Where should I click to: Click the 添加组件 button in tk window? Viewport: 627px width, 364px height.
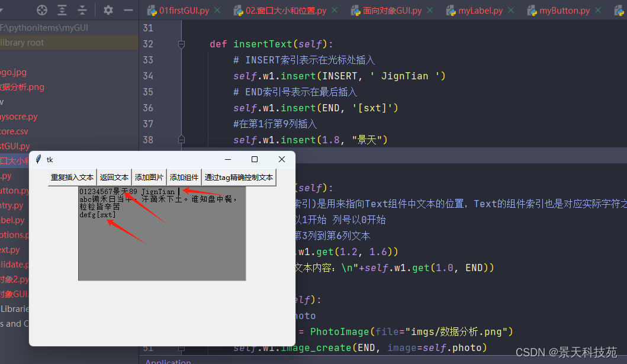pos(184,178)
